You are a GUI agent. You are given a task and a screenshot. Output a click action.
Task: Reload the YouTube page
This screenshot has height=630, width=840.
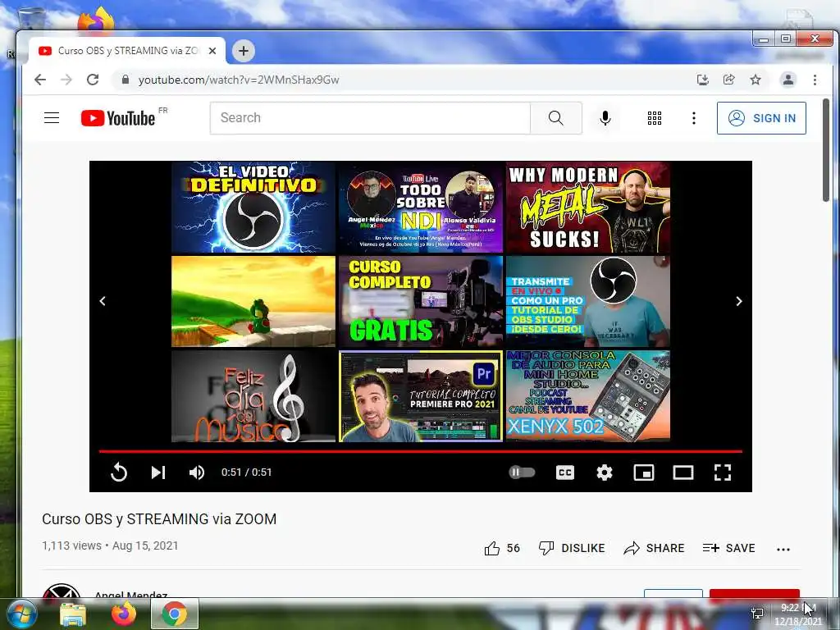(x=93, y=80)
